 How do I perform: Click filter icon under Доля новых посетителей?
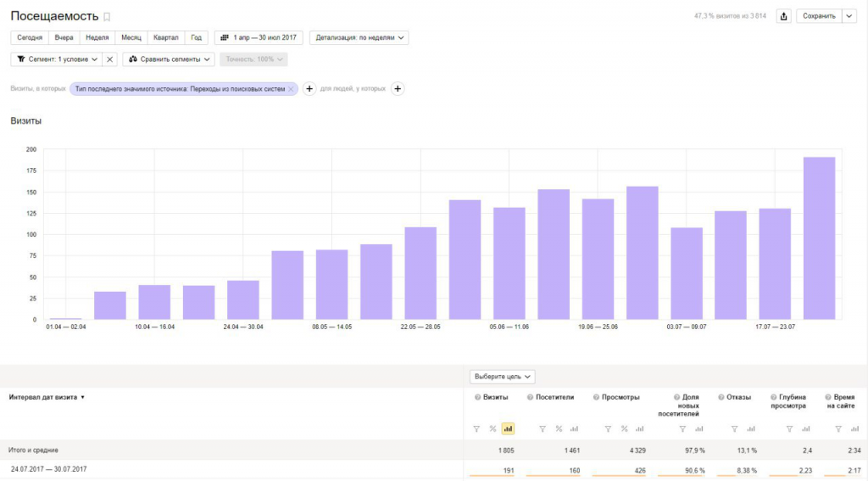[682, 429]
